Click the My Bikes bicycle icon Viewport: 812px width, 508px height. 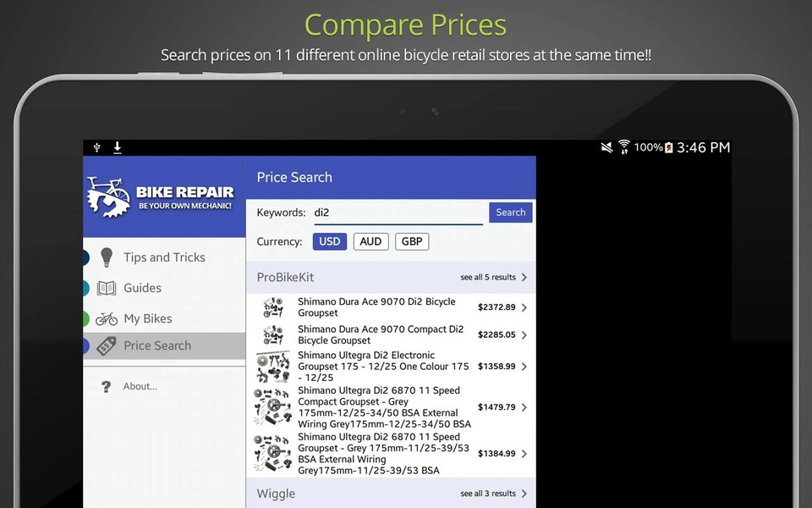[107, 318]
